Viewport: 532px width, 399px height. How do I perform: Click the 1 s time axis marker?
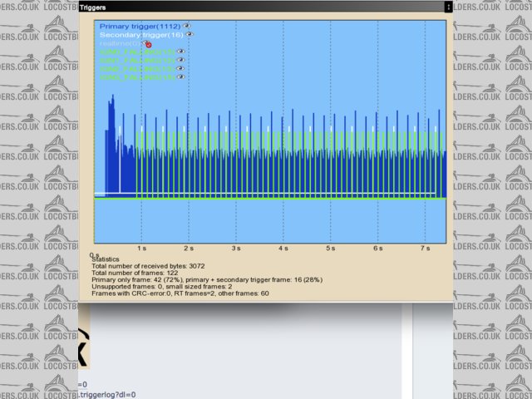coord(142,248)
